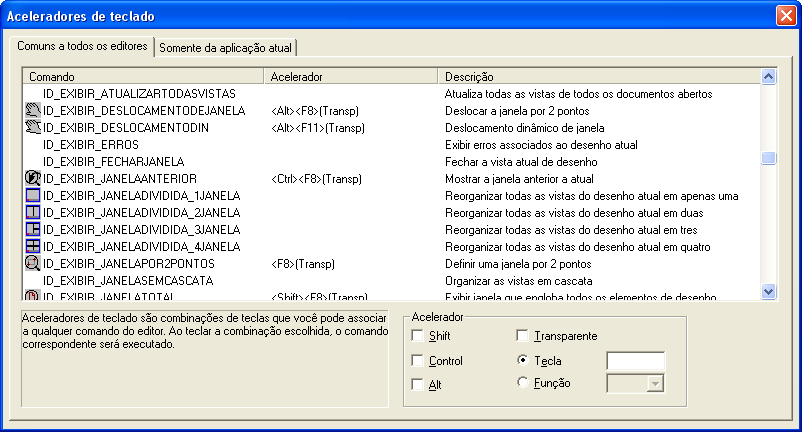Image resolution: width=802 pixels, height=432 pixels.
Task: Open the Comuns a todos os editores tab
Action: [83, 47]
